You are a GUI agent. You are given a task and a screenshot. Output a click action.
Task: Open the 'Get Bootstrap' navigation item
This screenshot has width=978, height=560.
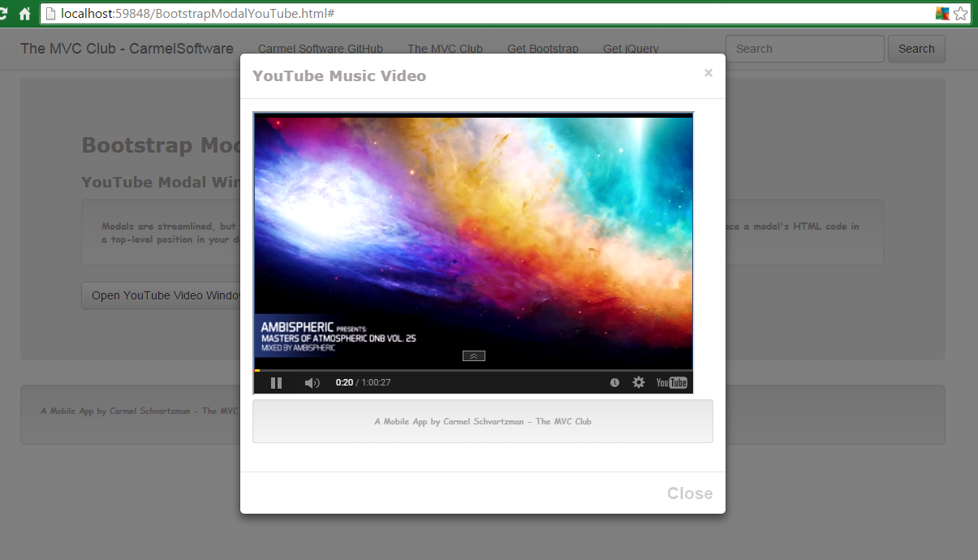[x=543, y=49]
